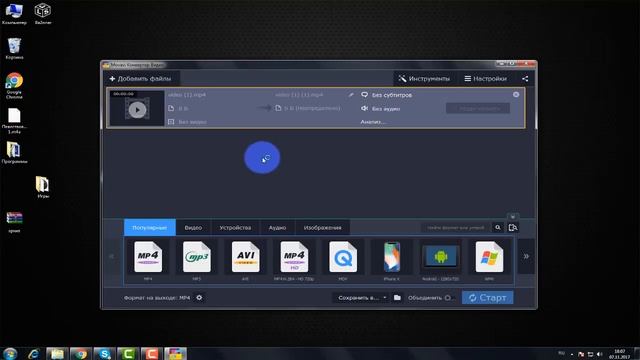Switch to the Изображения tab

click(322, 227)
